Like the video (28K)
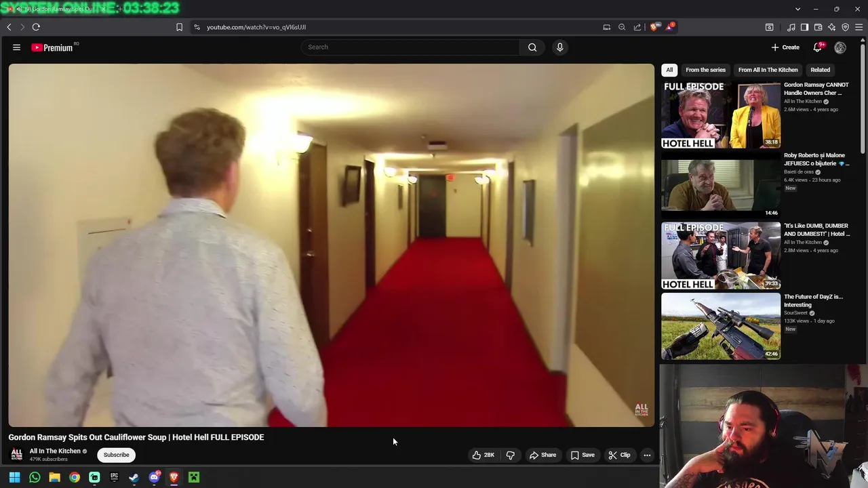868x488 pixels. [484, 455]
